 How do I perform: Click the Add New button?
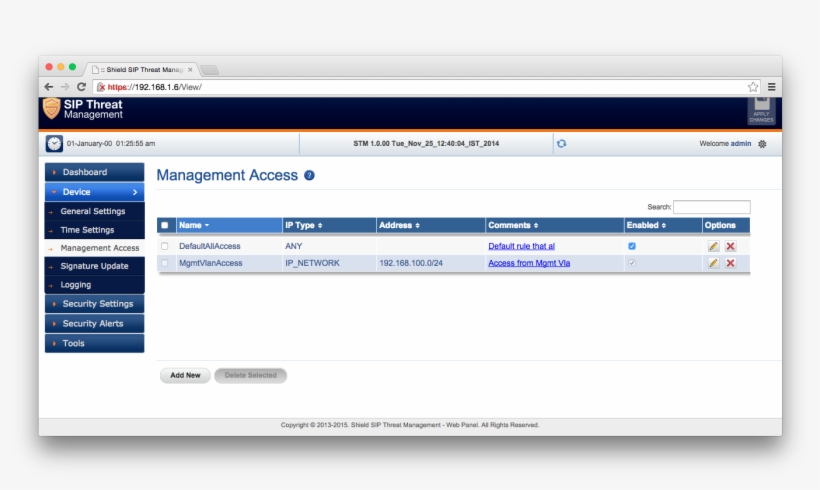185,376
